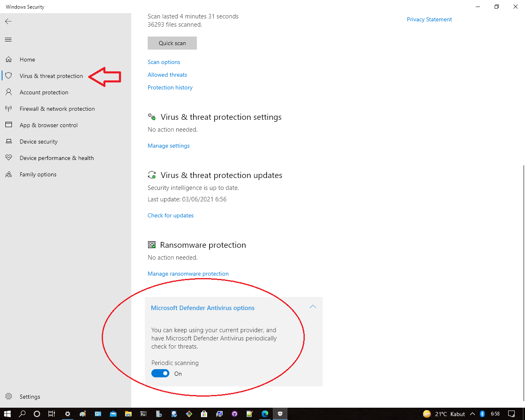The image size is (525, 420).
Task: Click the Family options people icon
Action: click(9, 174)
